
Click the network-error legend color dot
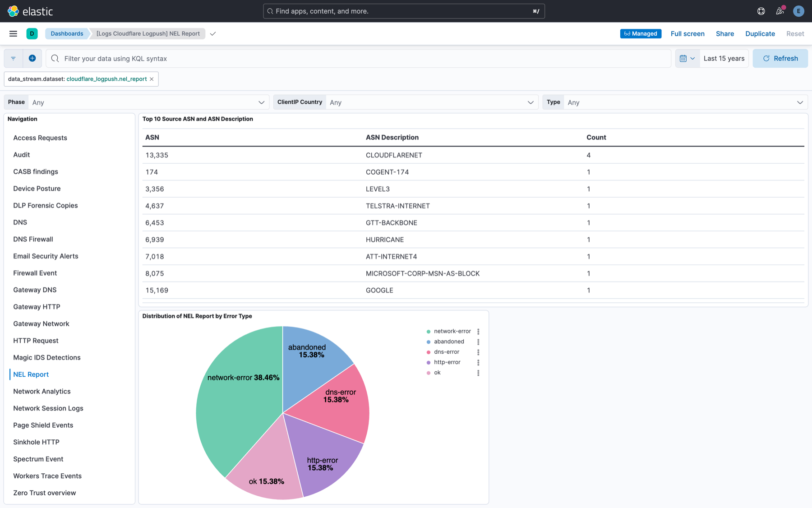(429, 332)
